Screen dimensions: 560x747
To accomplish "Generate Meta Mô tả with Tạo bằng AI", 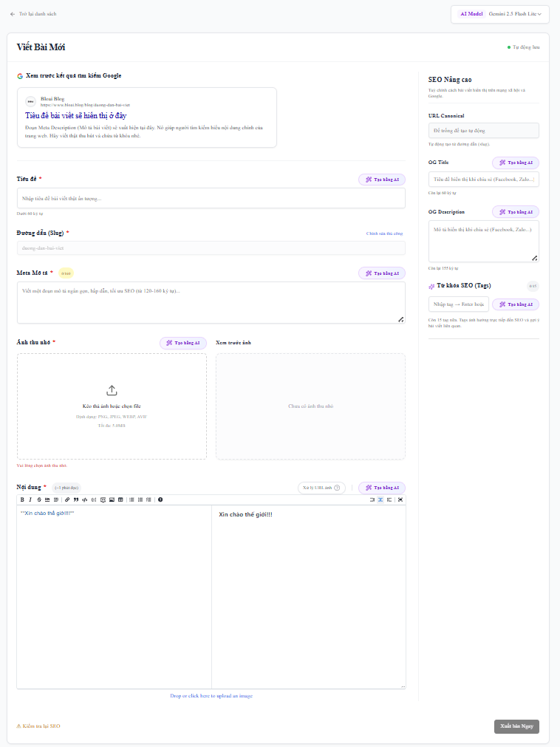I will coord(382,273).
